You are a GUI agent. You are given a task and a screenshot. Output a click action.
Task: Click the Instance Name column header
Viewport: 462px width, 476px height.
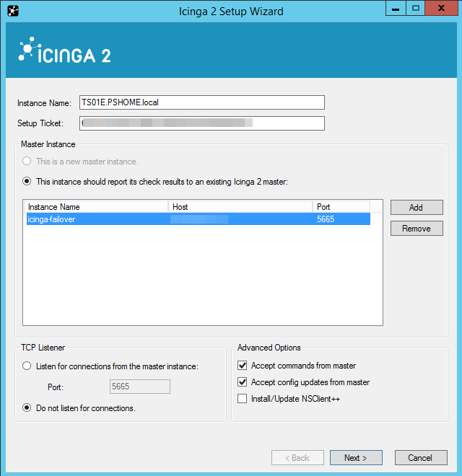coord(95,207)
